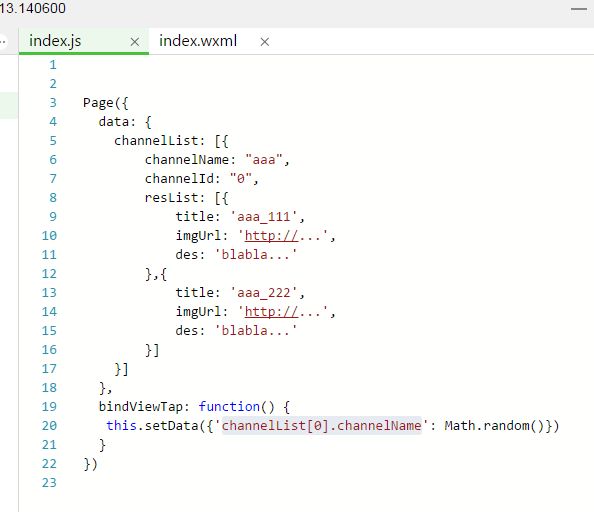Open the index.wxml tab
Viewport: 594px width, 512px height.
(198, 41)
